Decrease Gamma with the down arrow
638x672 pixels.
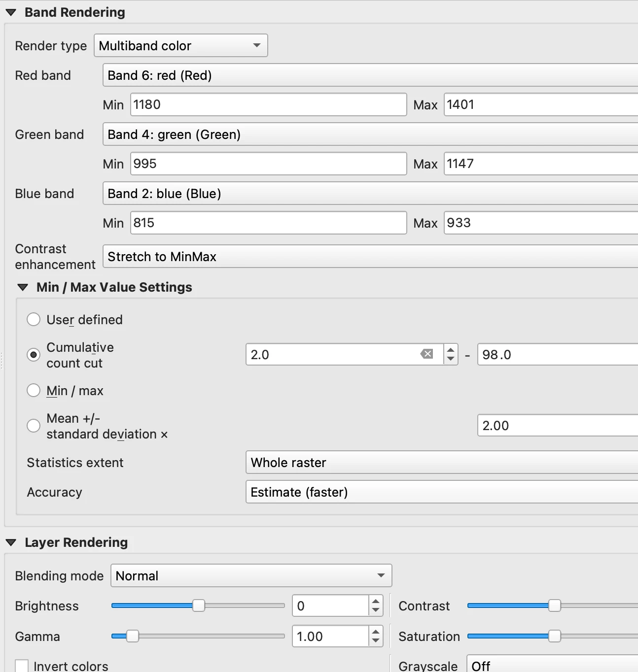point(376,641)
